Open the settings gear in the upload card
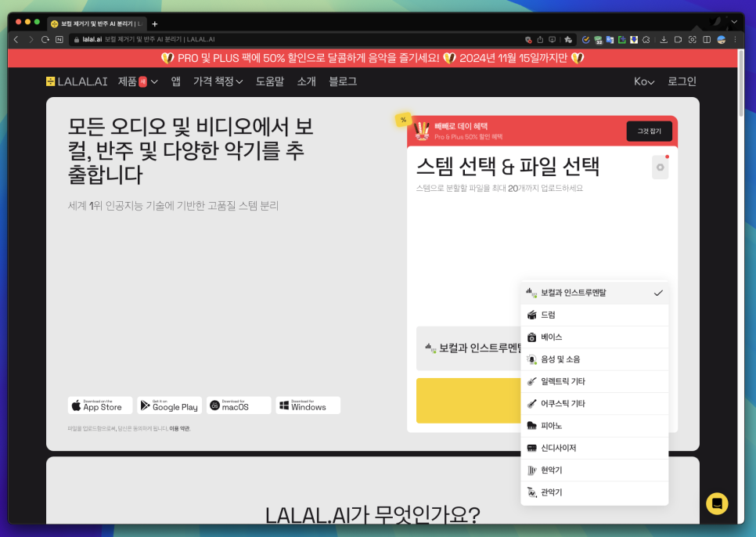This screenshot has height=537, width=756. pyautogui.click(x=660, y=168)
